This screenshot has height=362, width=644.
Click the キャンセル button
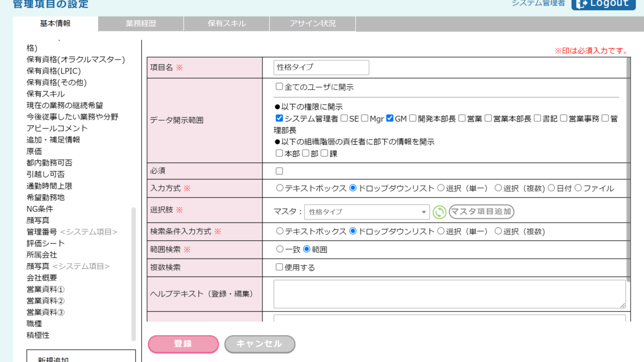tap(260, 344)
